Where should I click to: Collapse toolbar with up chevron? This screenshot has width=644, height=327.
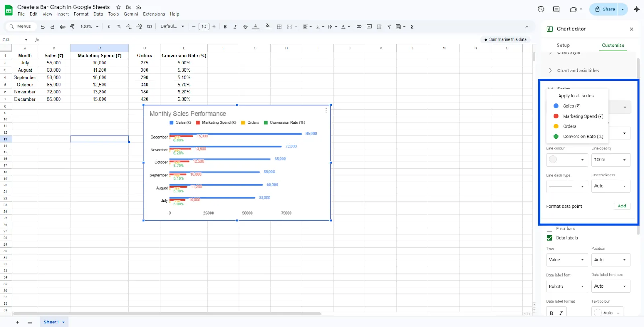[527, 27]
